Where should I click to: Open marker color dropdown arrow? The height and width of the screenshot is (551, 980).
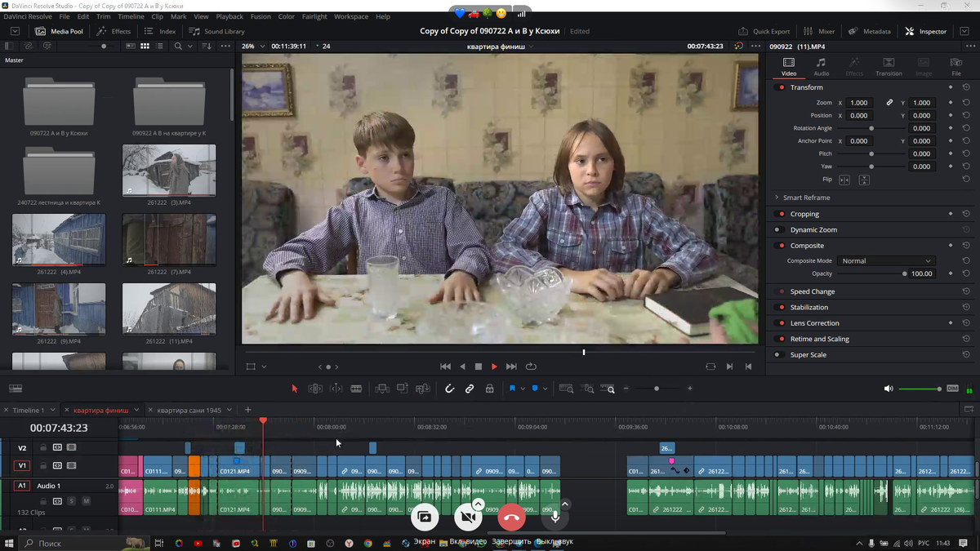pos(546,389)
